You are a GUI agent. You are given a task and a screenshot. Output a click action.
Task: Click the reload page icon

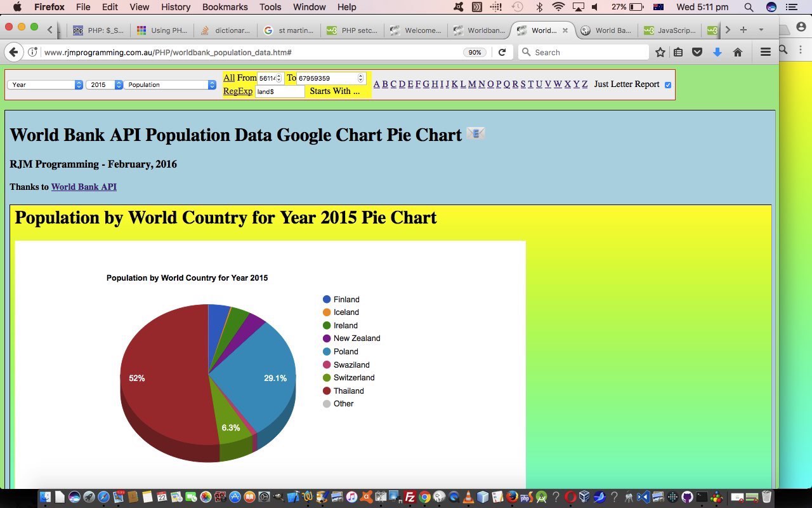click(x=503, y=52)
